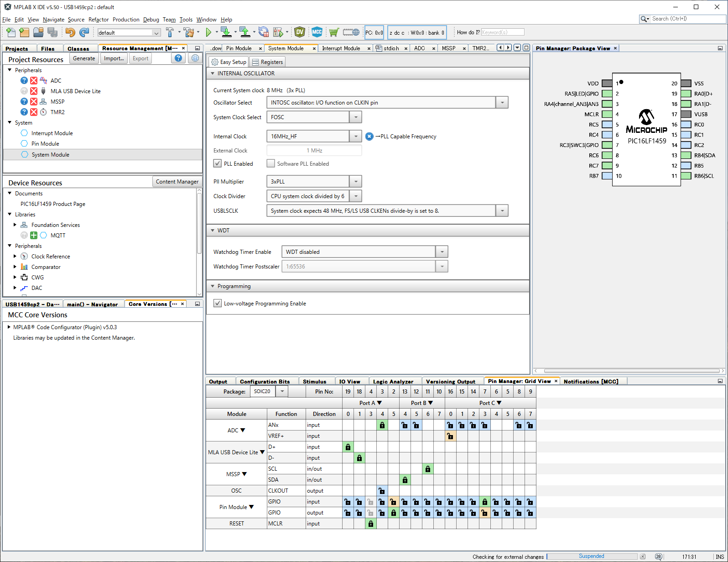728x562 pixels.
Task: Click the Import... button
Action: point(114,58)
